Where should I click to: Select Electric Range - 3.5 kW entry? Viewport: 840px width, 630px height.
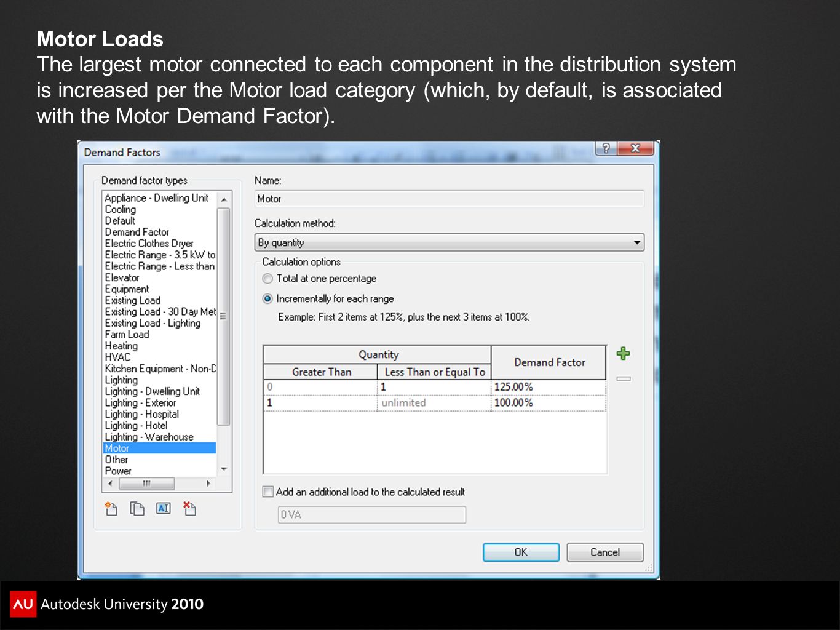coord(160,255)
